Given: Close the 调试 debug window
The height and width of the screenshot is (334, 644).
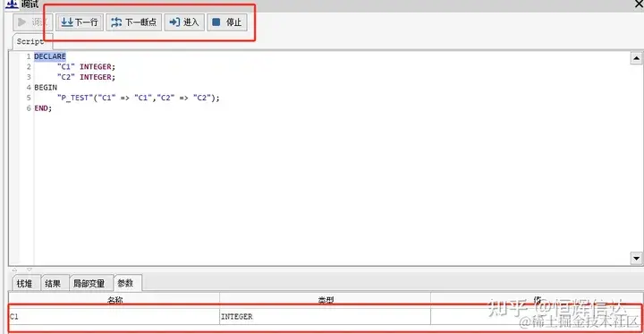Looking at the screenshot, I should pos(639,4).
